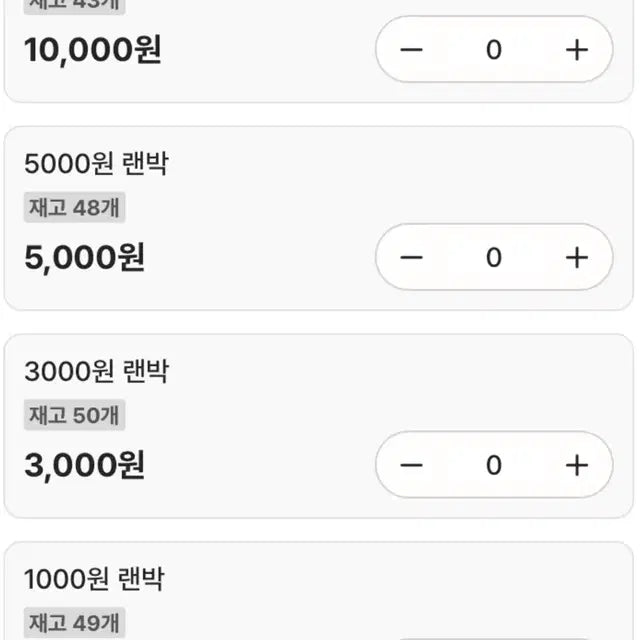
Task: Click the 3,000원 bold price
Action: click(85, 465)
